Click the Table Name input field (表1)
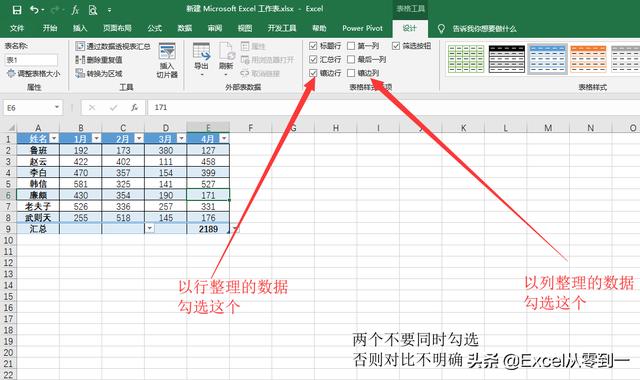The width and height of the screenshot is (640, 380). pyautogui.click(x=31, y=60)
